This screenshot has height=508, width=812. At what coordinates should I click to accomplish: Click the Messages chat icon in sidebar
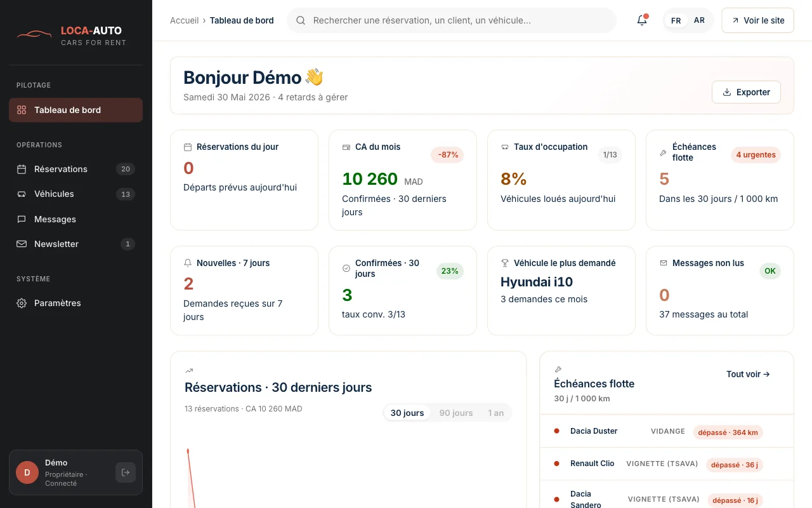tap(22, 219)
